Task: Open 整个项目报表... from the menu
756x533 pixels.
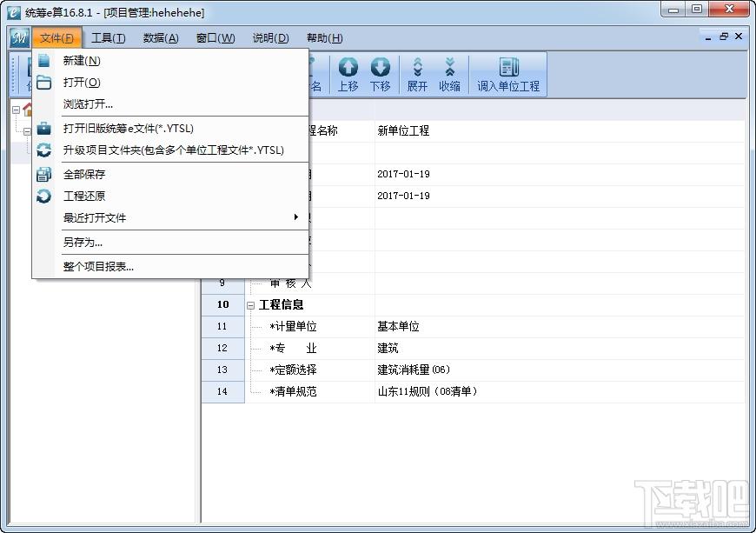Action: [x=98, y=267]
